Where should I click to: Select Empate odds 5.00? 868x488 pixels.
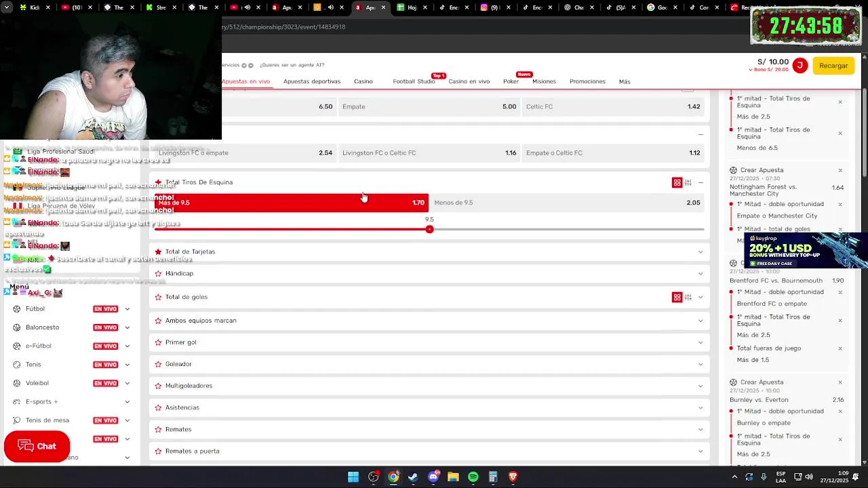coord(429,106)
